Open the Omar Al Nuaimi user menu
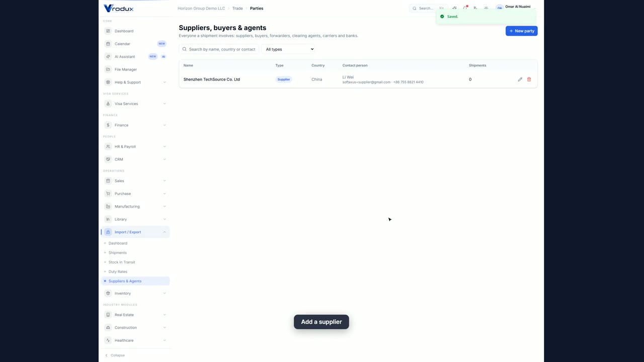Viewport: 644px width, 362px height. click(515, 8)
